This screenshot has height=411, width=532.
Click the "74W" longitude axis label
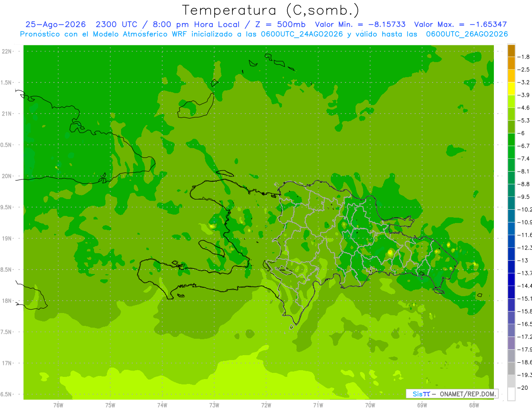point(162,405)
